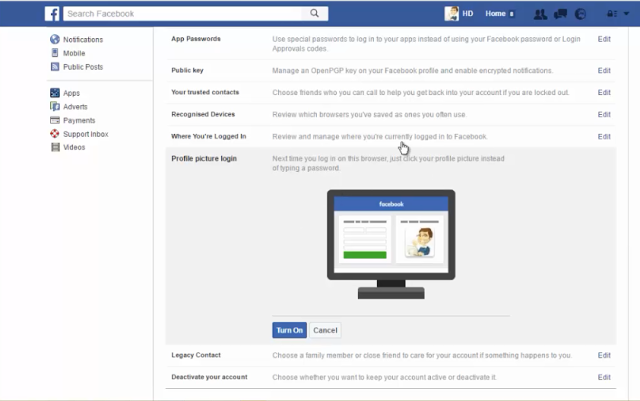The width and height of the screenshot is (640, 401).
Task: Go to Apps settings in sidebar
Action: [71, 93]
